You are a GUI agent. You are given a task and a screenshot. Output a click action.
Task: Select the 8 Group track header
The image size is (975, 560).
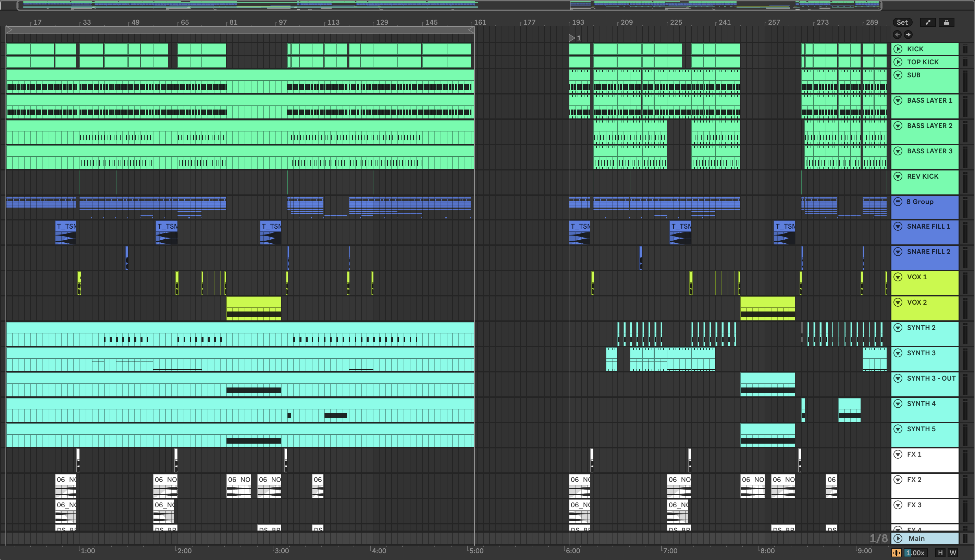tap(925, 207)
